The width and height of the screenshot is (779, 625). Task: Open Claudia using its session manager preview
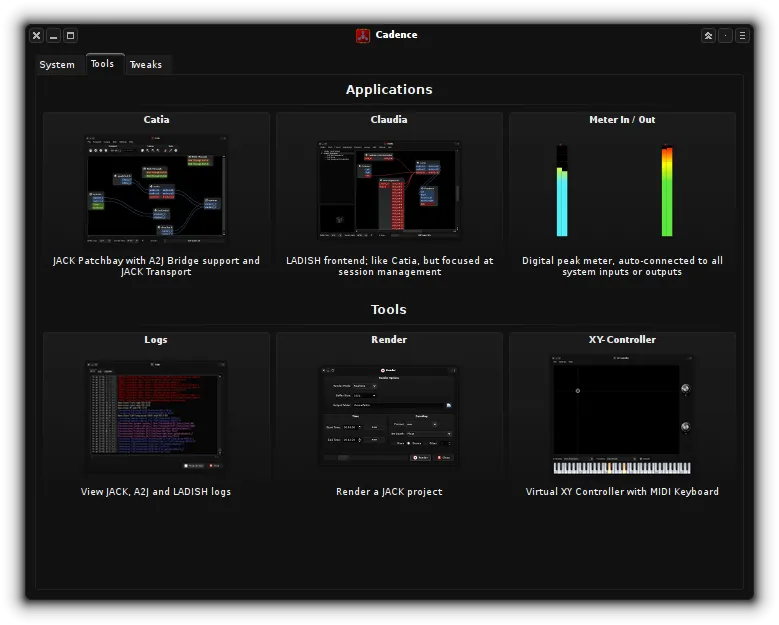coord(389,190)
